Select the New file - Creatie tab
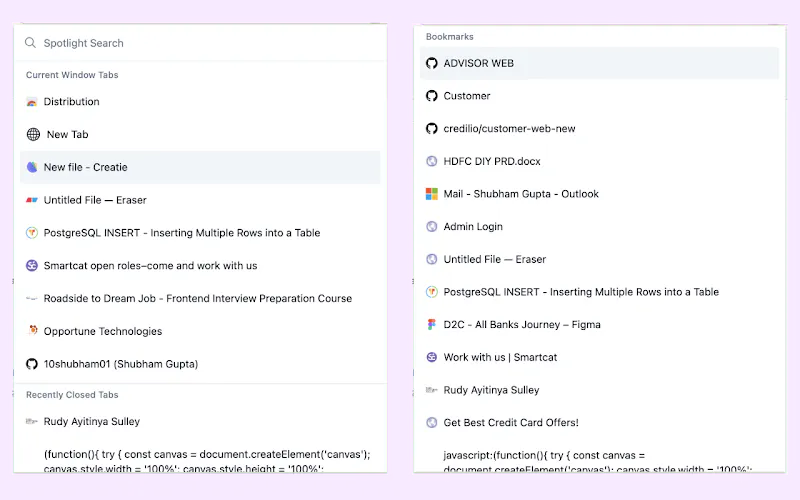The height and width of the screenshot is (500, 800). [x=200, y=167]
